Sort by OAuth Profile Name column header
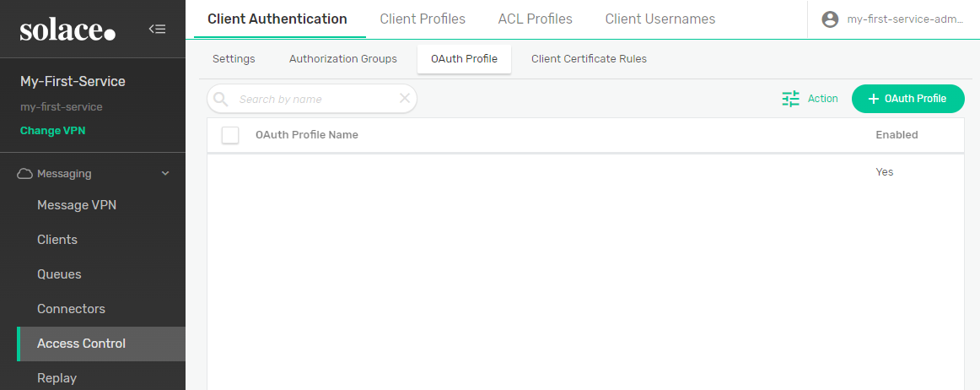 307,135
